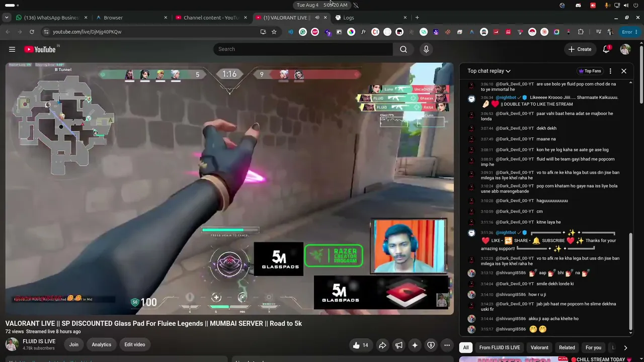Screen dimensions: 644x362
Task: Start voice search with microphone icon
Action: click(x=426, y=49)
